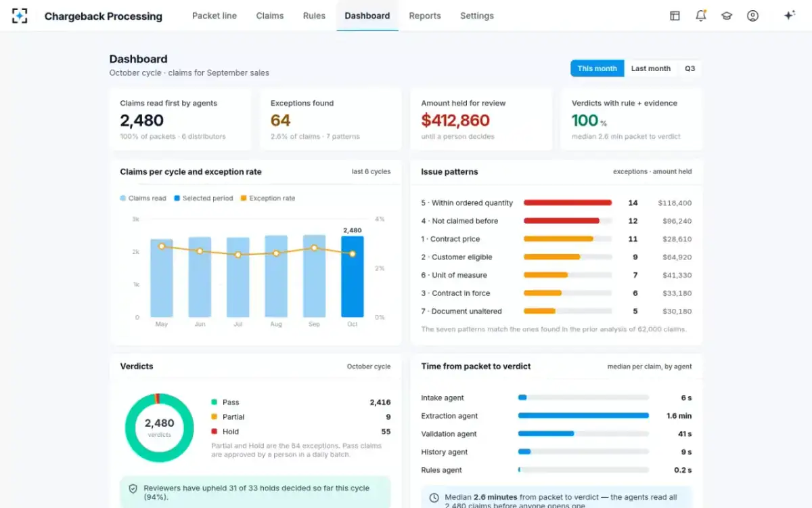Click the Unit of measure pattern row

point(556,275)
